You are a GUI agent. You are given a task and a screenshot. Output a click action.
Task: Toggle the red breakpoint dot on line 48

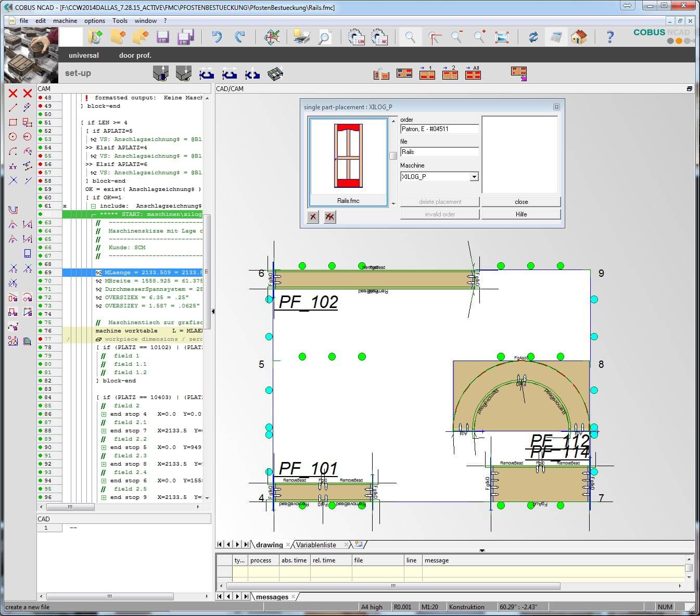(41, 98)
